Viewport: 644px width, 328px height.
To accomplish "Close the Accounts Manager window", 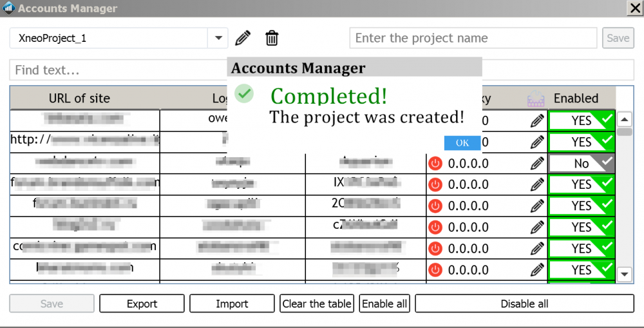I will [x=635, y=8].
